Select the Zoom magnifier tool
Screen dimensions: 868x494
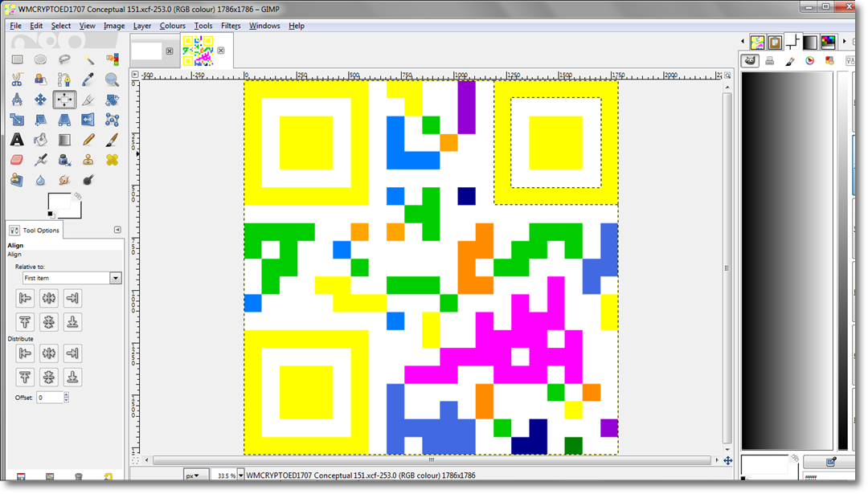pos(113,80)
